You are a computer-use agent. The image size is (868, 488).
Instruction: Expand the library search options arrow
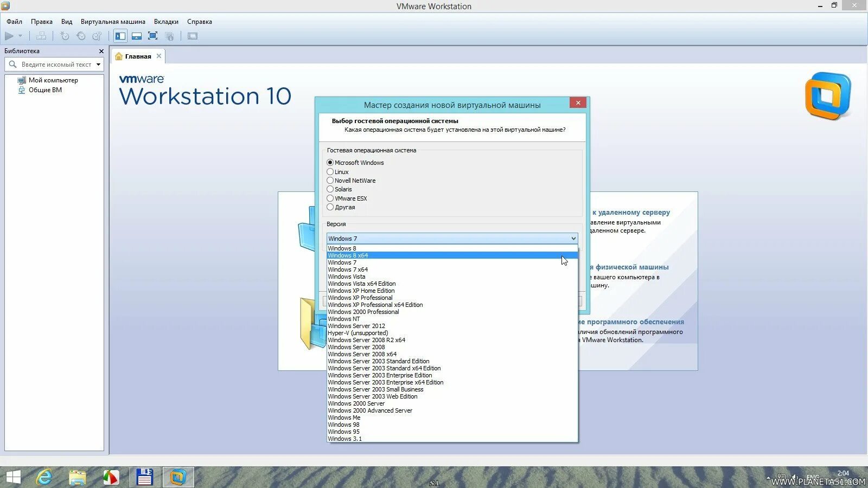98,65
